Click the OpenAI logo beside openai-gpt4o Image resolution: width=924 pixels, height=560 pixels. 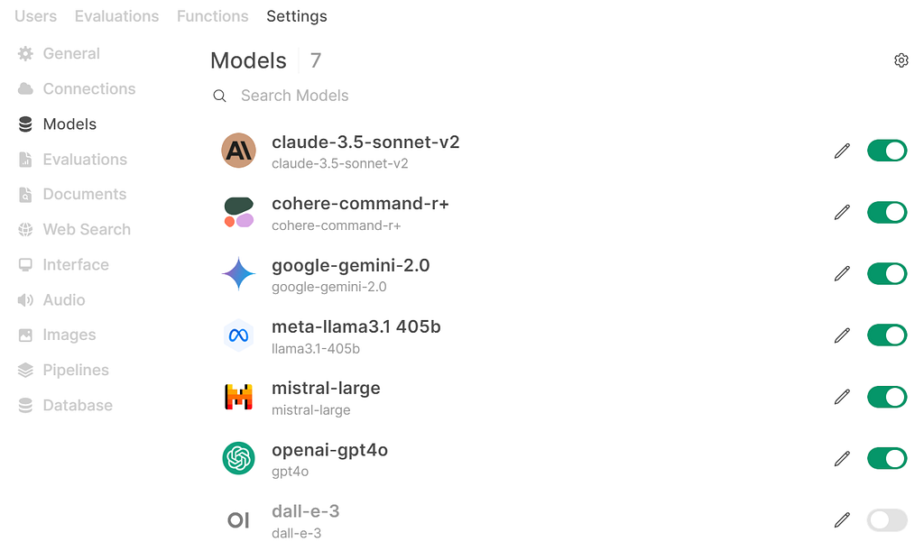[x=238, y=458]
